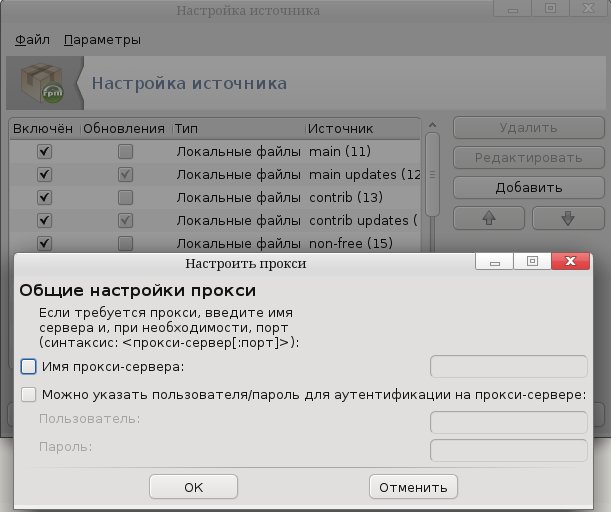This screenshot has height=512, width=611.
Task: Select the contrib updates source row
Action: [215, 221]
